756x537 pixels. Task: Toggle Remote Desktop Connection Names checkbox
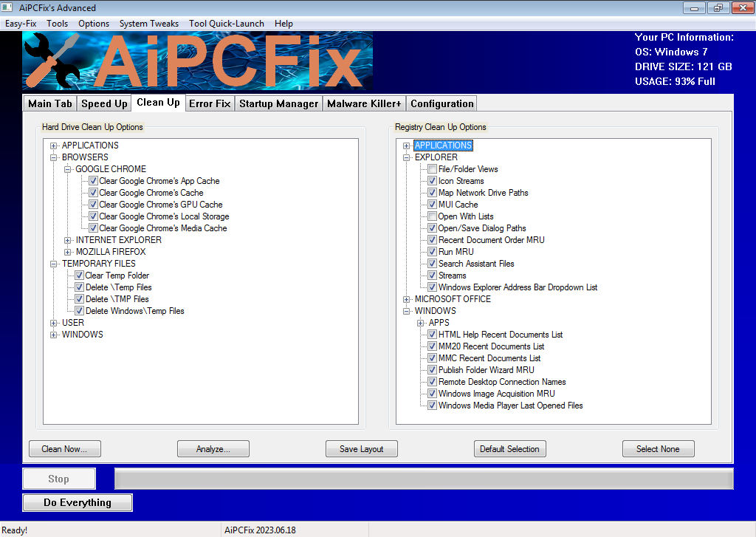coord(433,382)
